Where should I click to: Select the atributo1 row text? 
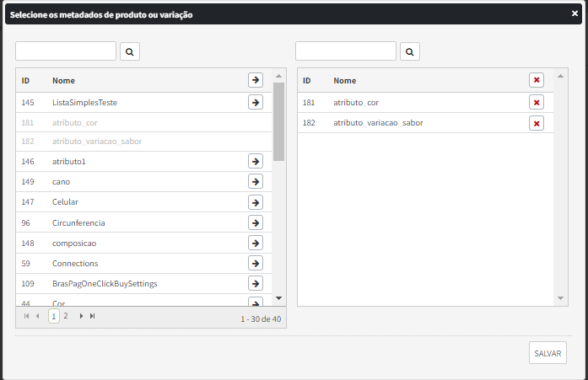[69, 162]
